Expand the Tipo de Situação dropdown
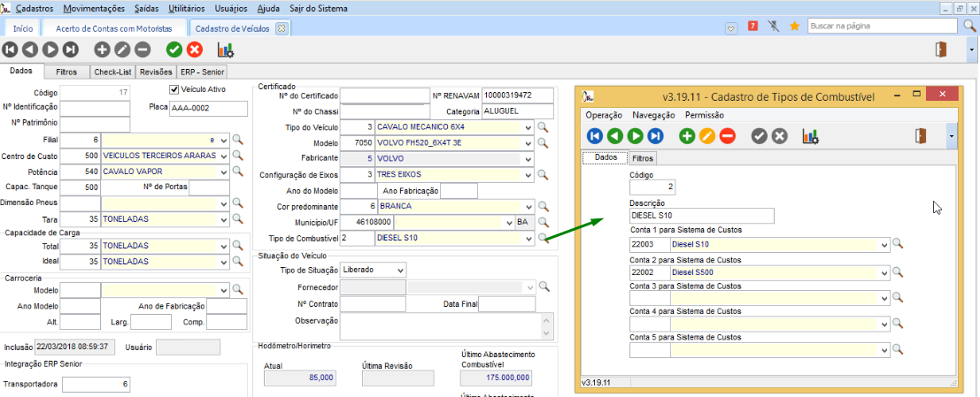The width and height of the screenshot is (980, 397). [x=400, y=270]
